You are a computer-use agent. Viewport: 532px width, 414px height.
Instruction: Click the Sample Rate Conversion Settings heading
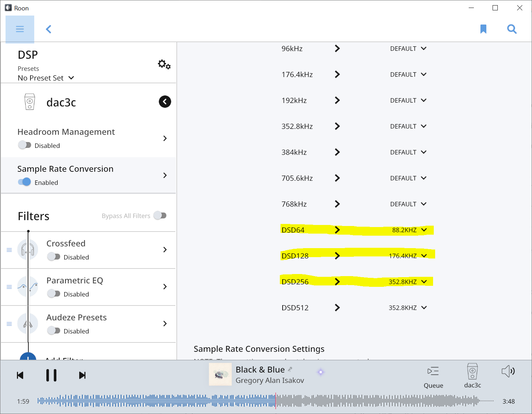pyautogui.click(x=259, y=349)
